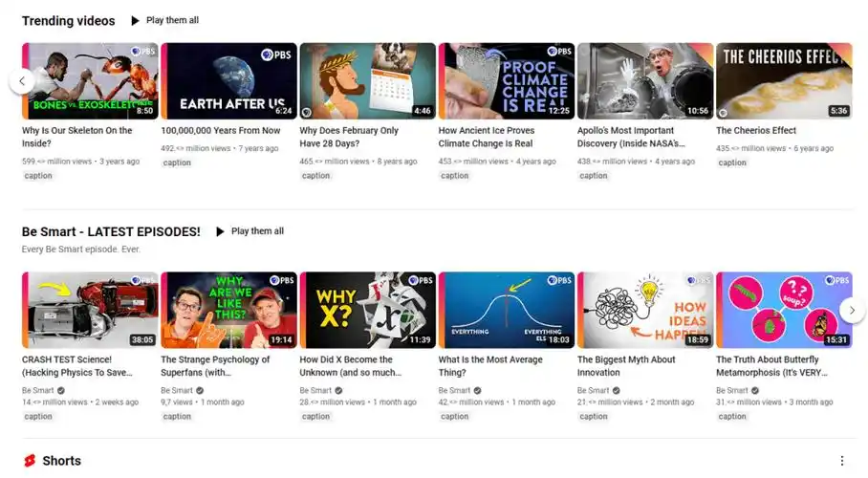Viewport: 868px width, 478px height.
Task: Open the 'WHY X?' video thumbnail
Action: (368, 310)
